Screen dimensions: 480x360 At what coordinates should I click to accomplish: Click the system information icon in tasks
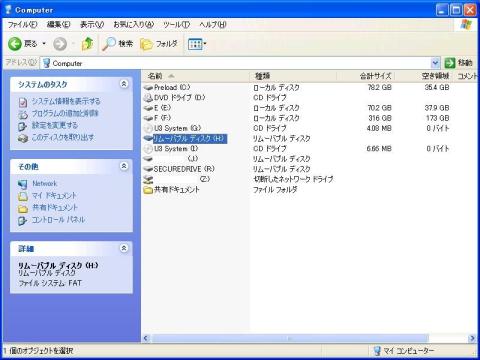tap(23, 102)
